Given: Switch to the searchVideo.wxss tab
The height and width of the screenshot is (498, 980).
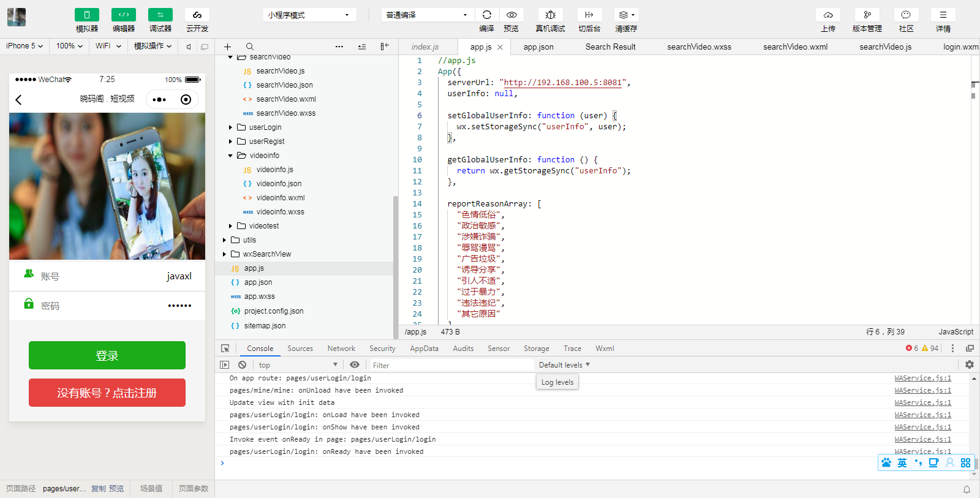Looking at the screenshot, I should tap(699, 47).
